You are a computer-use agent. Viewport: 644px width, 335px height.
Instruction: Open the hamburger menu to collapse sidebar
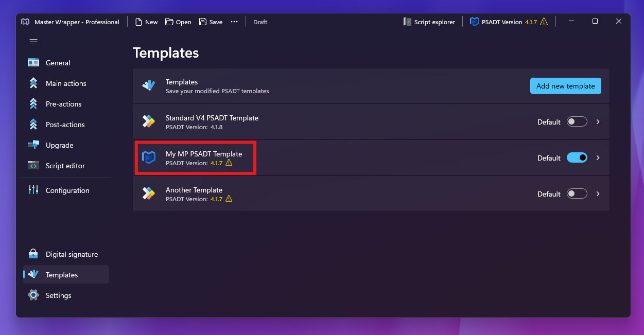point(33,42)
